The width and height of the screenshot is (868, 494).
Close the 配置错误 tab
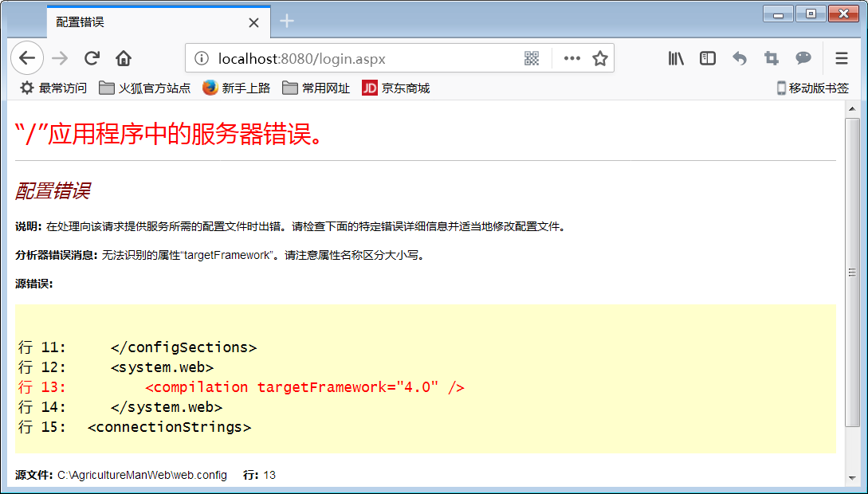[x=253, y=22]
